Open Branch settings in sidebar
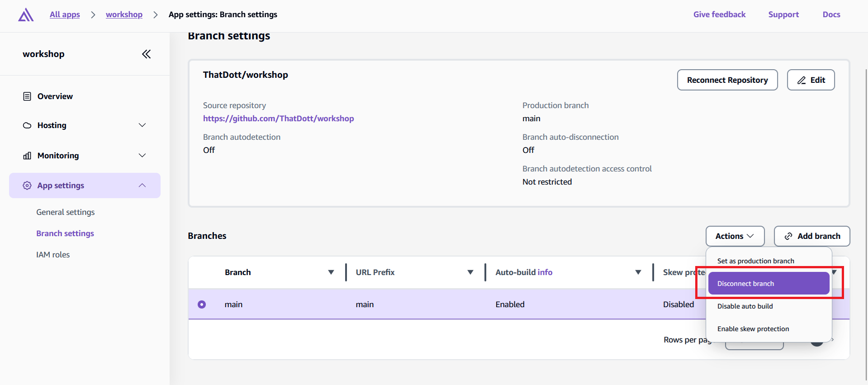The image size is (868, 385). tap(65, 233)
